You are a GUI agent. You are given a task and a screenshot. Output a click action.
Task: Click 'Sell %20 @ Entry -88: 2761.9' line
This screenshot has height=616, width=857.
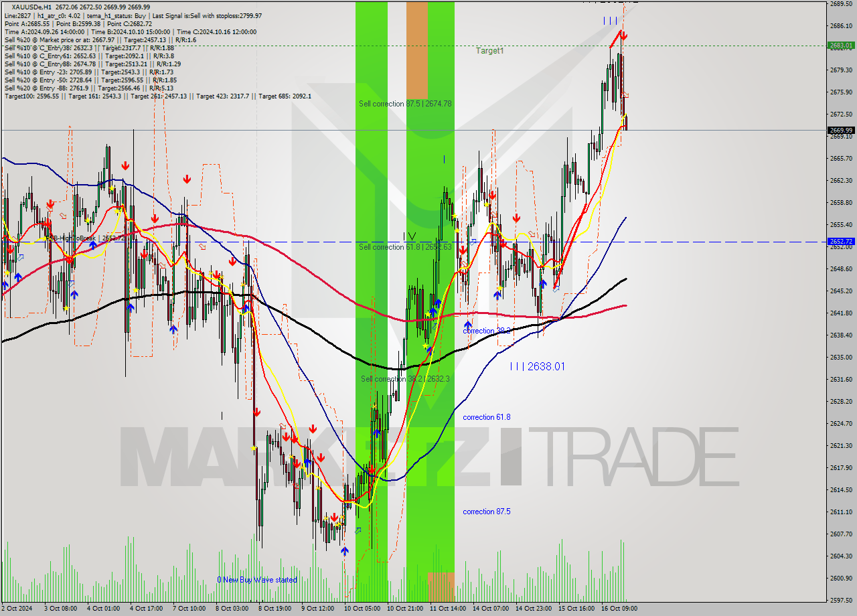tap(89, 88)
